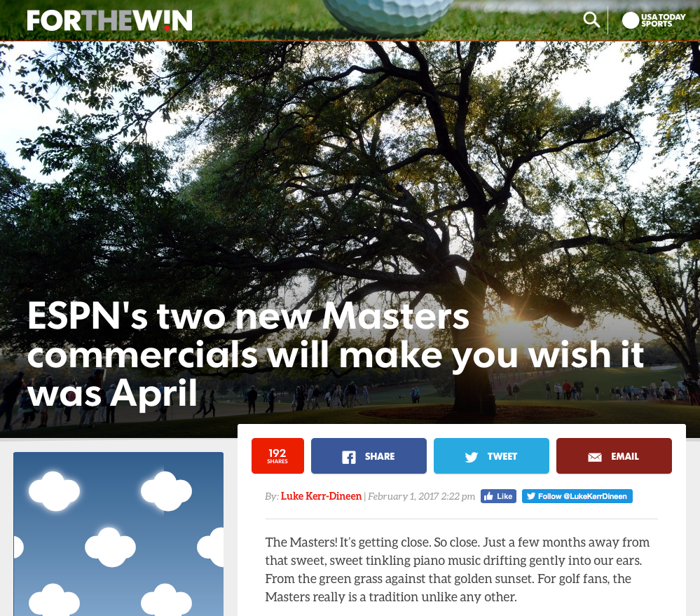Like the article on Facebook
700x616 pixels.
click(x=499, y=496)
